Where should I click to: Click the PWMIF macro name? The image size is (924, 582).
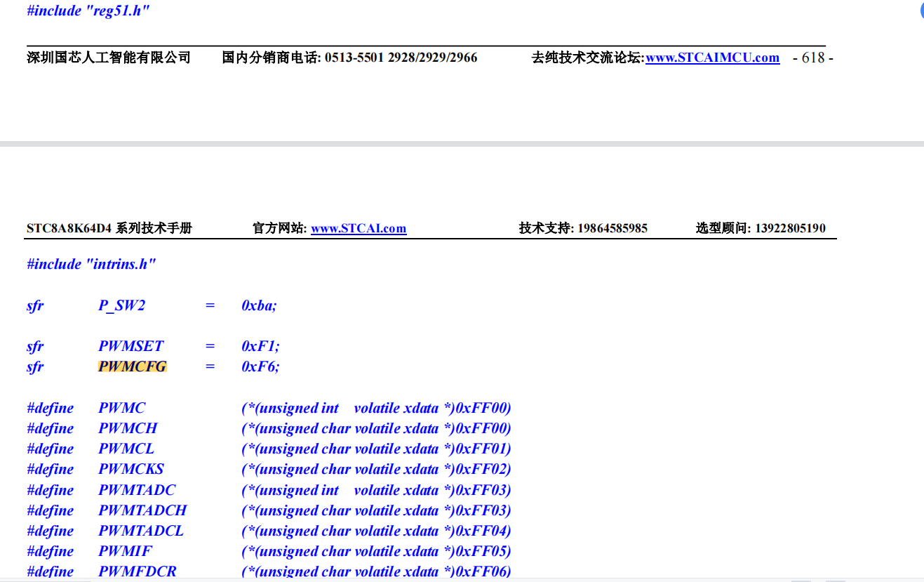click(125, 551)
